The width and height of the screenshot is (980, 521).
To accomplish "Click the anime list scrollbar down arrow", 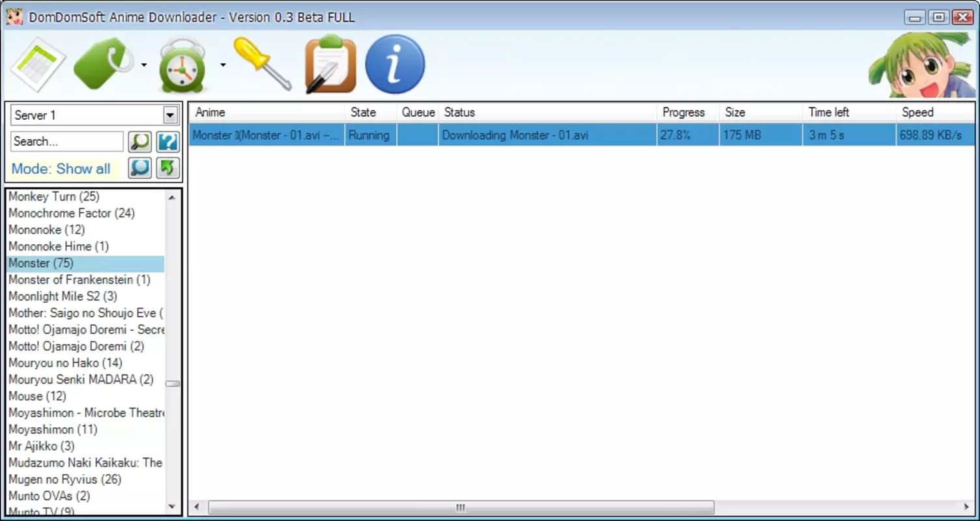I will 173,507.
